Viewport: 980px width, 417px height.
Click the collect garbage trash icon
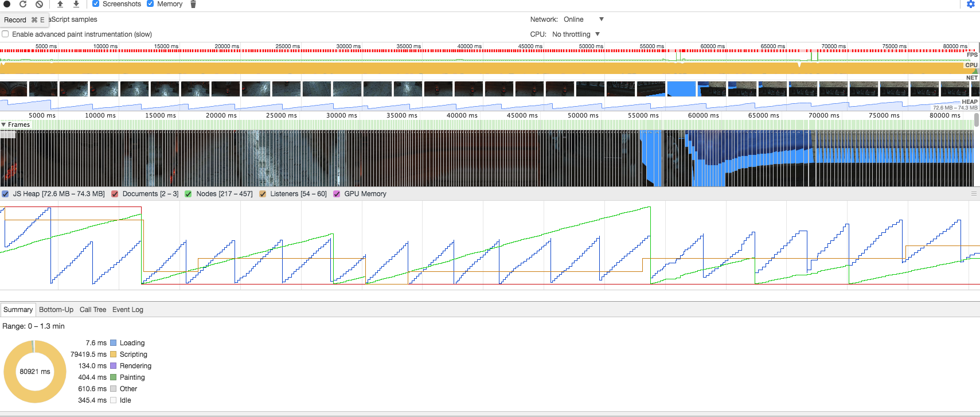pyautogui.click(x=193, y=4)
